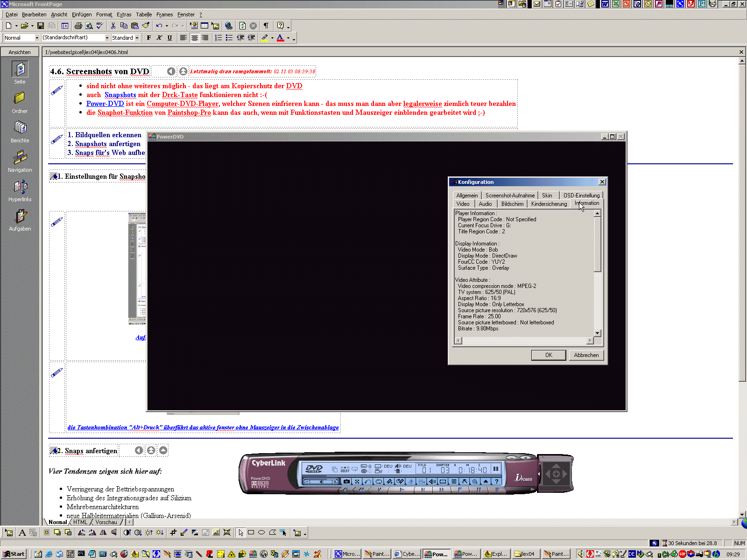Viewport: 747px width, 560px height.
Task: Open the highlight color dropdown arrow
Action: point(272,38)
